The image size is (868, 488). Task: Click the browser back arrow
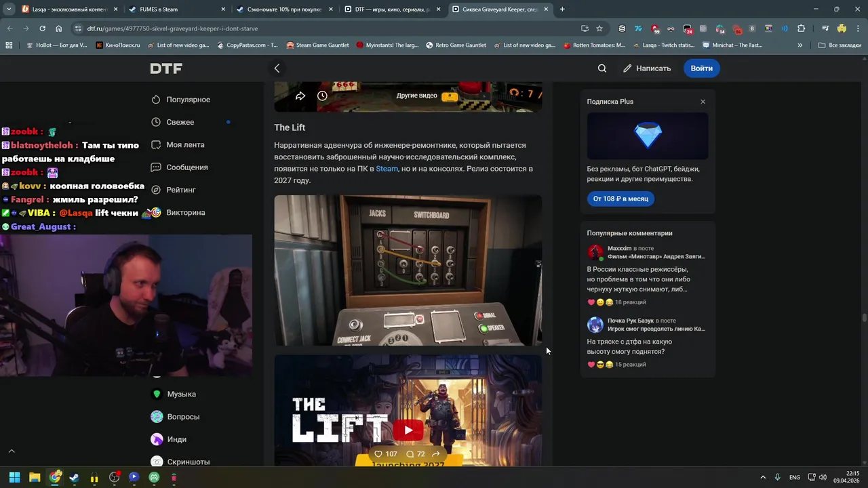9,28
